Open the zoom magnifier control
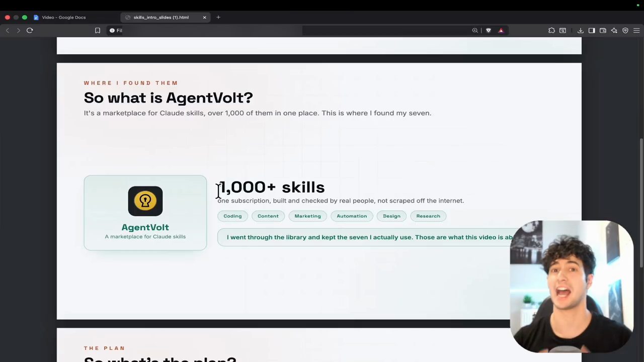 point(475,31)
